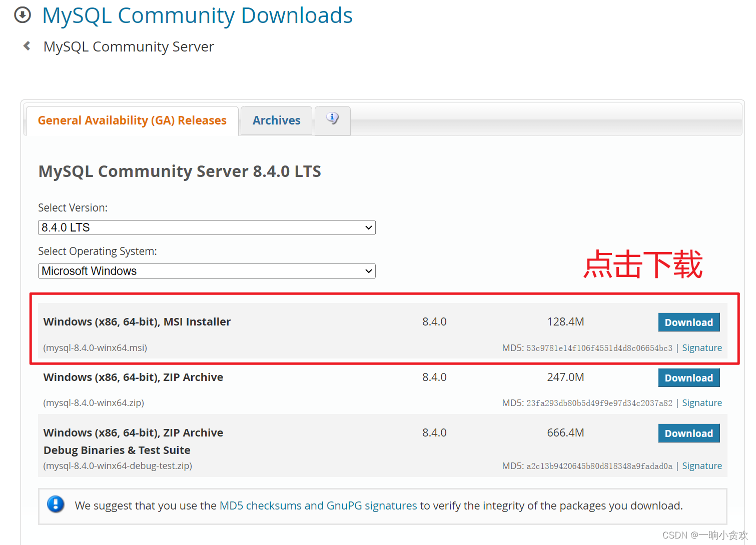This screenshot has width=756, height=545.
Task: Open the information bubble icon tab
Action: (333, 120)
